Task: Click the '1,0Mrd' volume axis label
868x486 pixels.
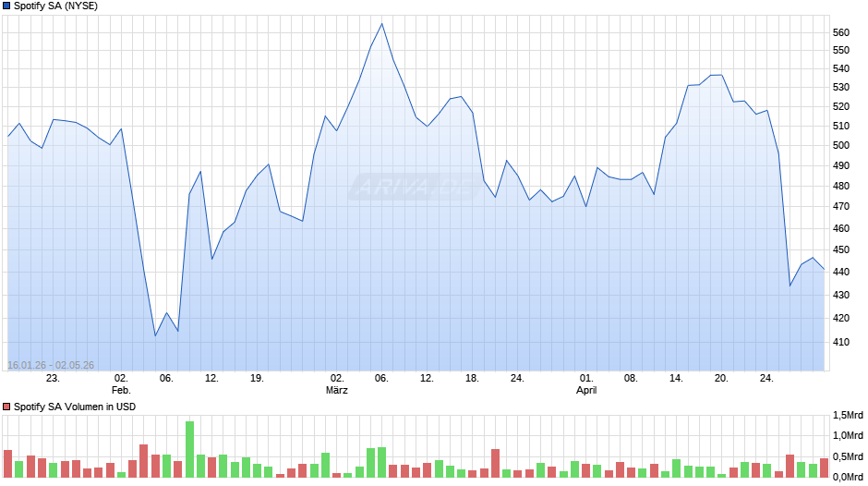Action: (x=848, y=435)
